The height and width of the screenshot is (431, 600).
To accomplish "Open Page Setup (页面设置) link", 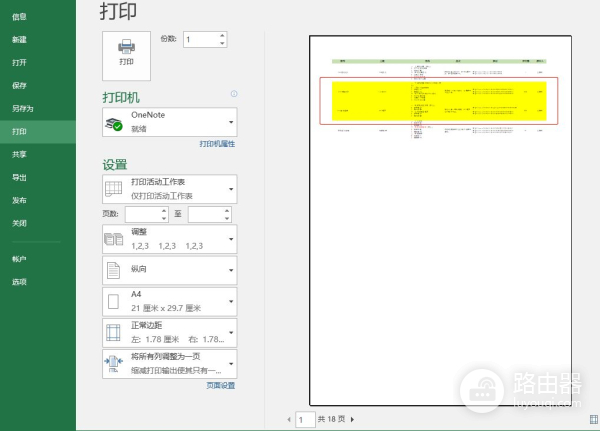I will tap(221, 385).
